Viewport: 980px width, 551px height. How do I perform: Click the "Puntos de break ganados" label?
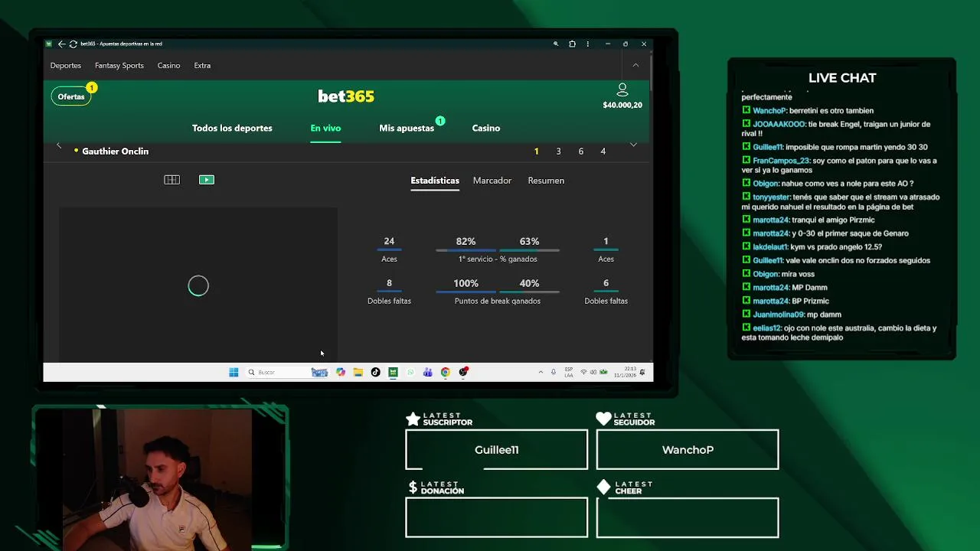(498, 301)
